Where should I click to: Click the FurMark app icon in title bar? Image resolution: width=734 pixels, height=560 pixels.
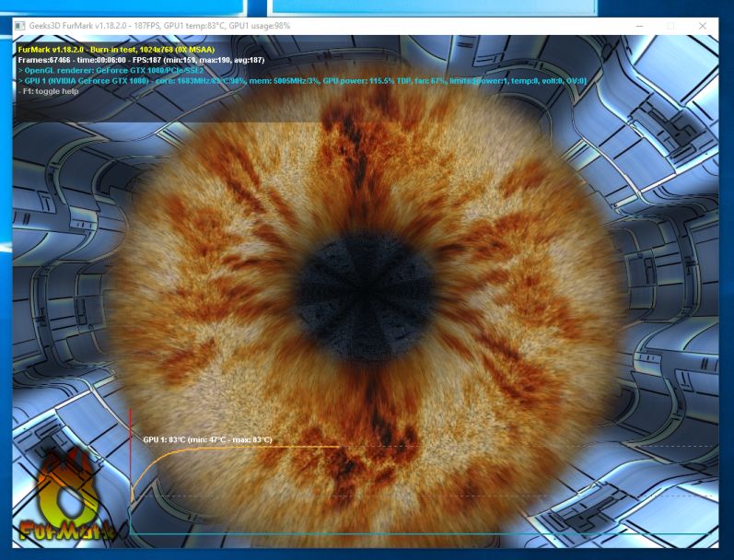(19, 26)
